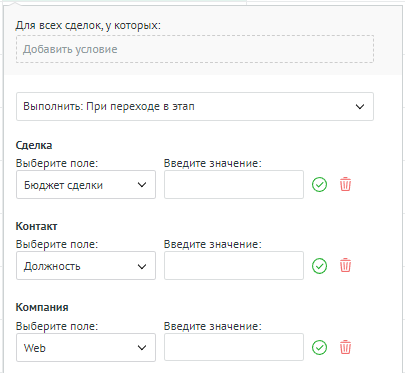The image size is (405, 373).
Task: Confirm the Сделка field value with green checkmark
Action: [x=319, y=184]
